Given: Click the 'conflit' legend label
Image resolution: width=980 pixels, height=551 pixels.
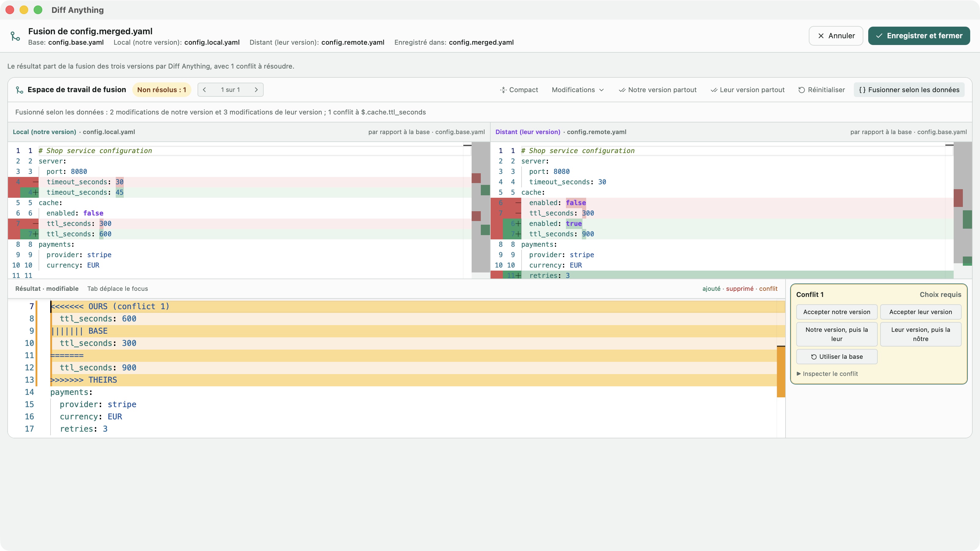Looking at the screenshot, I should [768, 289].
